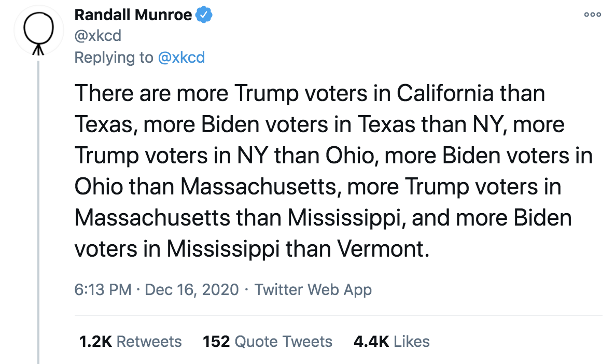This screenshot has width=615, height=364.
Task: Click the gray Replying to label
Action: point(114,57)
